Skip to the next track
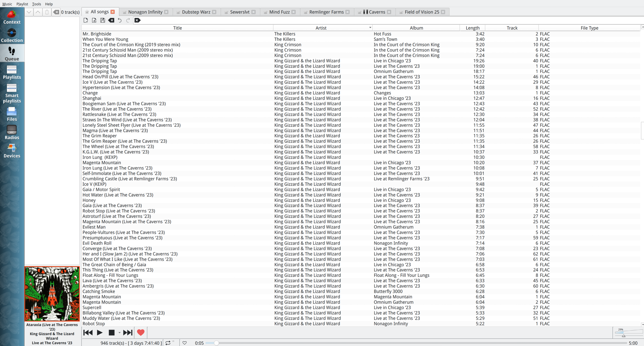 click(127, 333)
